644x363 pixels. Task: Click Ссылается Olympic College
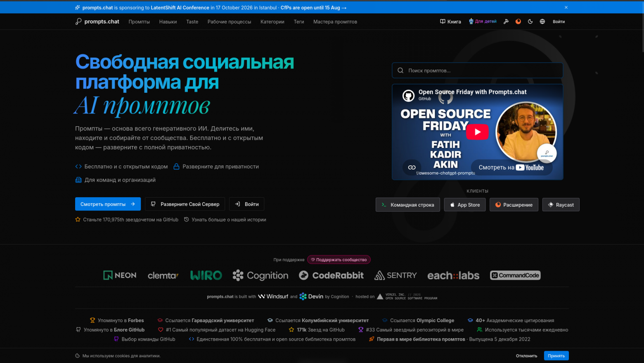pos(418,321)
